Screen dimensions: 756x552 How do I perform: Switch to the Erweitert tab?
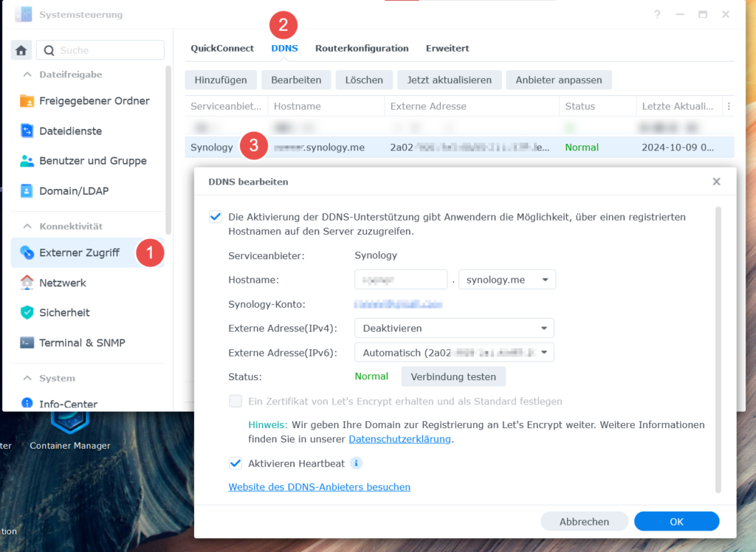pyautogui.click(x=447, y=48)
